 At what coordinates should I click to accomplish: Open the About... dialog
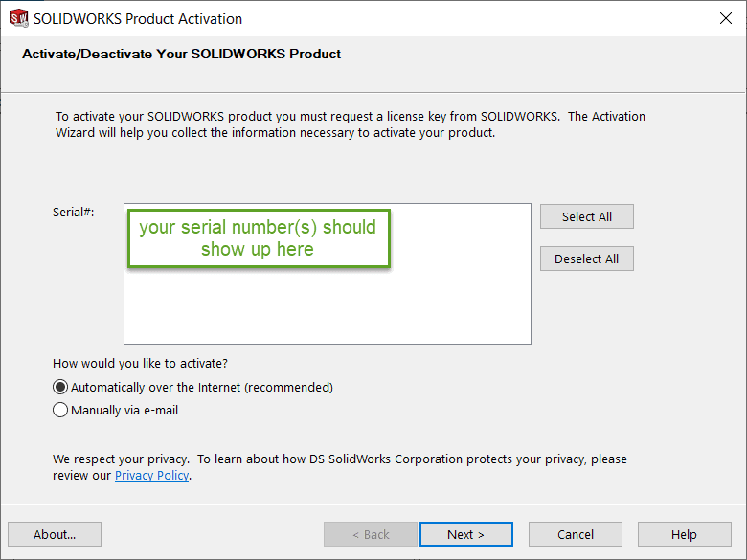[55, 534]
